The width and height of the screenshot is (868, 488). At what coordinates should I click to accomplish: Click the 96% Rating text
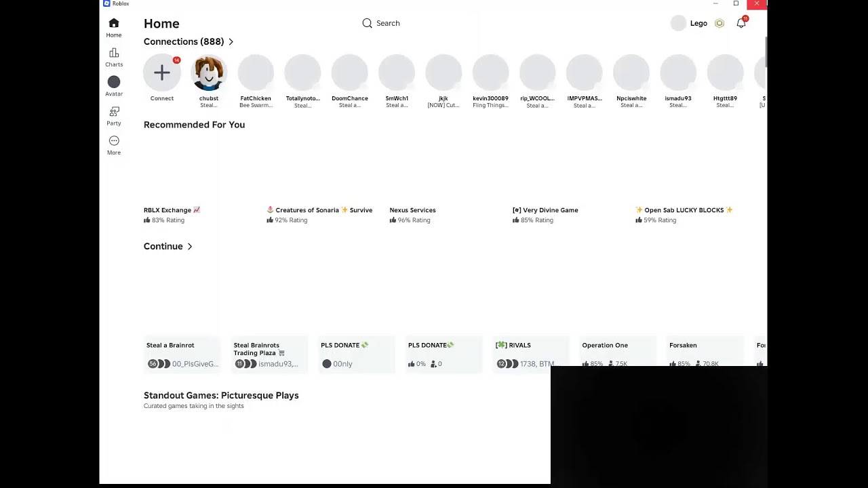point(414,220)
